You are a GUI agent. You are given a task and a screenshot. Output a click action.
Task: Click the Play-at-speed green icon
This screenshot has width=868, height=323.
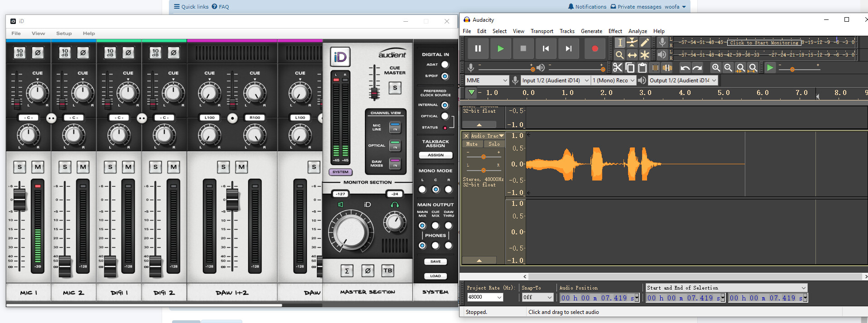pyautogui.click(x=770, y=68)
